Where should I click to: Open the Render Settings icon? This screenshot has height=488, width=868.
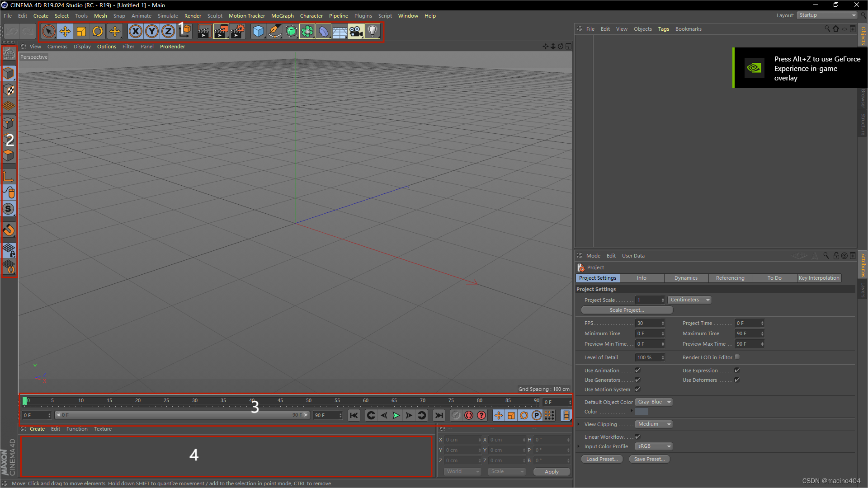237,31
